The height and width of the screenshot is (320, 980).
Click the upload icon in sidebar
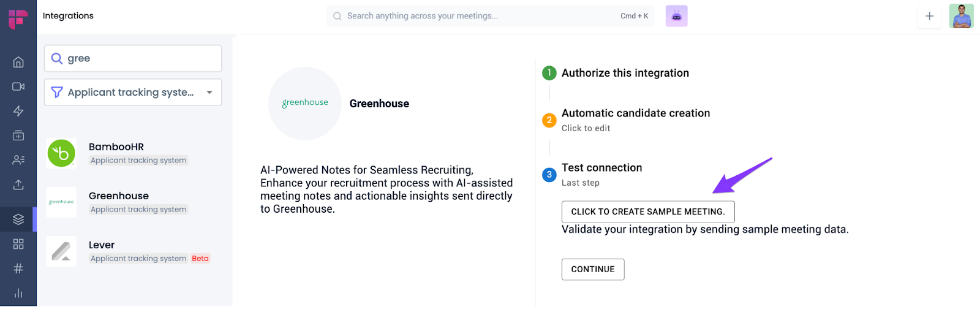pyautogui.click(x=18, y=185)
